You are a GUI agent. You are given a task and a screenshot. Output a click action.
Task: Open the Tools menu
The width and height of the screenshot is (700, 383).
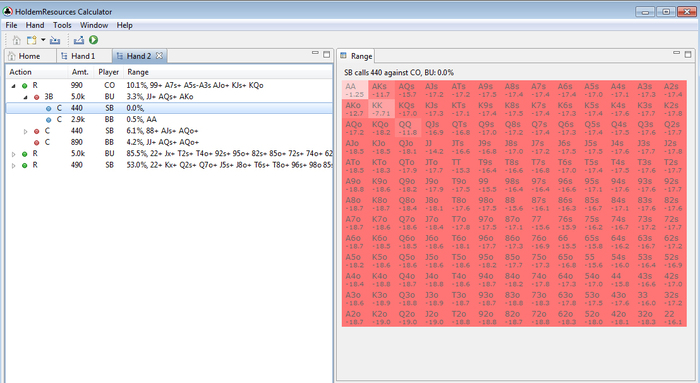pos(62,25)
